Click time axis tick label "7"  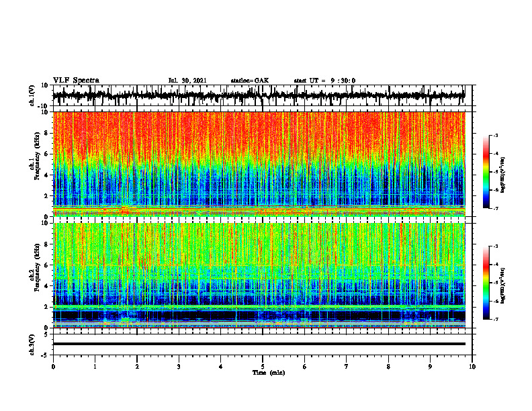point(347,367)
